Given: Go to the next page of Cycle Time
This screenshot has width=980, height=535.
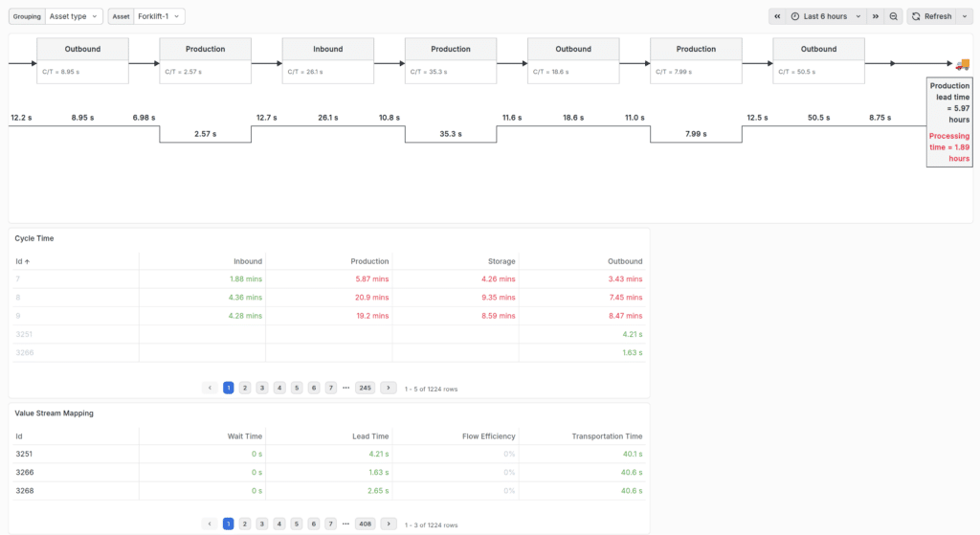Looking at the screenshot, I should [x=389, y=389].
